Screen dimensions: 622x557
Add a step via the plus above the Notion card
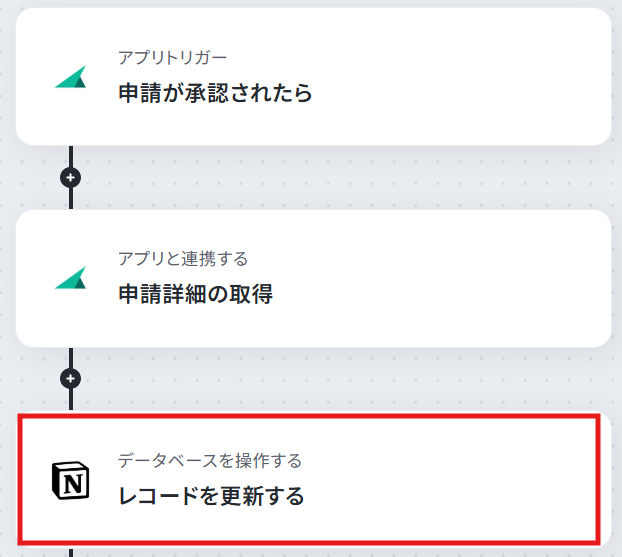[71, 378]
